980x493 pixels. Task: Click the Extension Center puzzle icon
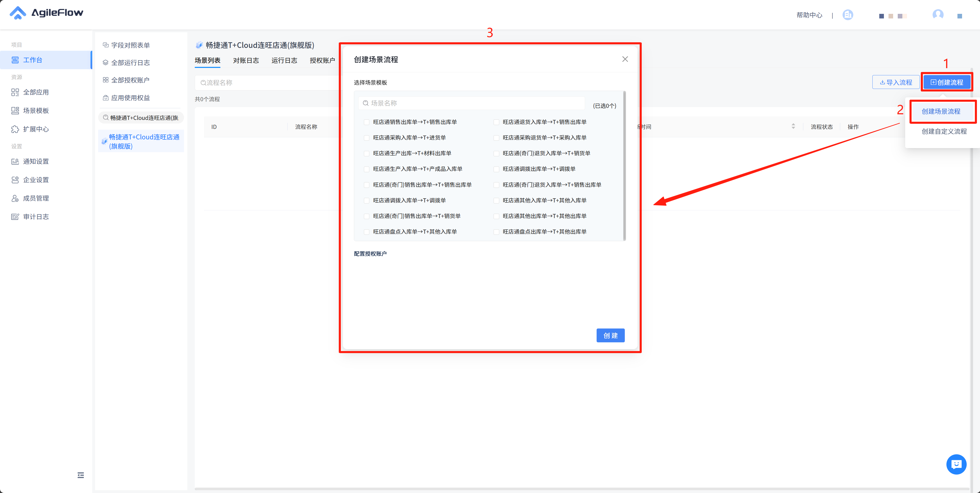click(15, 129)
